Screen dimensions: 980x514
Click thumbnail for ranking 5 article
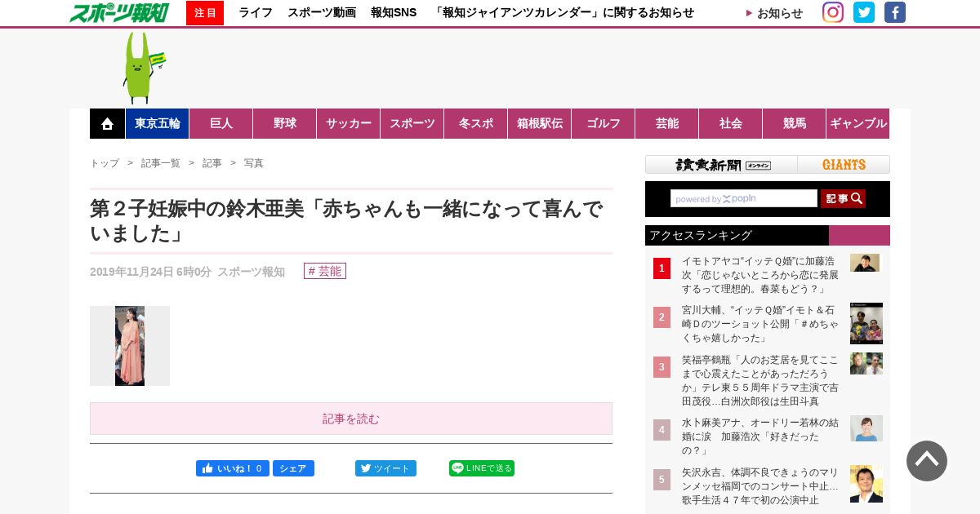(866, 484)
